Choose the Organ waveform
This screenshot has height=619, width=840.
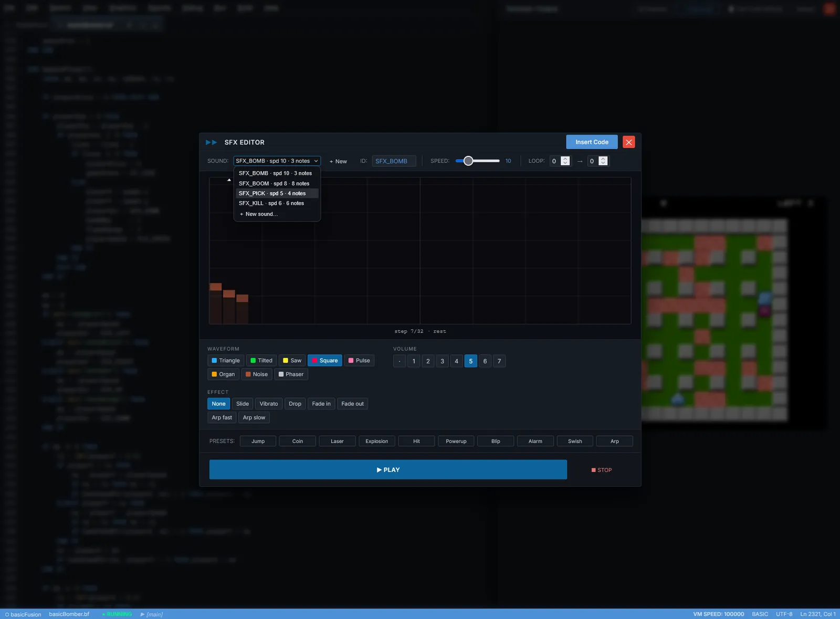pos(223,374)
